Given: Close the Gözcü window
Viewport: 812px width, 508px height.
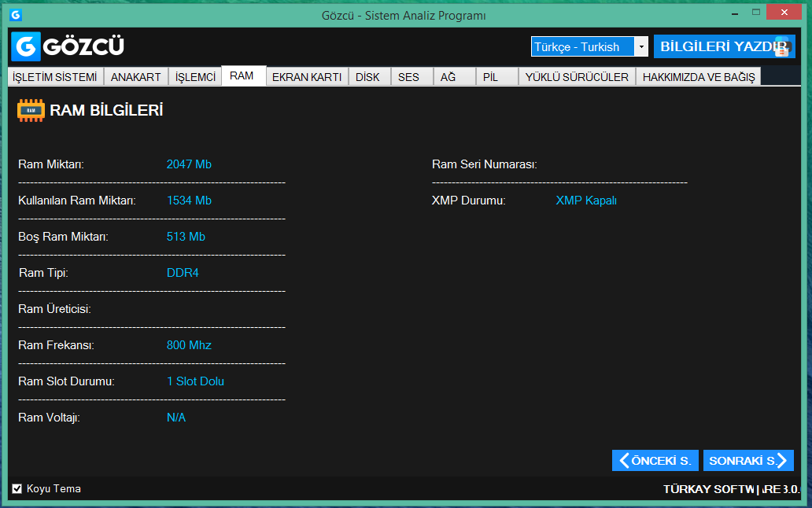Looking at the screenshot, I should pyautogui.click(x=784, y=13).
